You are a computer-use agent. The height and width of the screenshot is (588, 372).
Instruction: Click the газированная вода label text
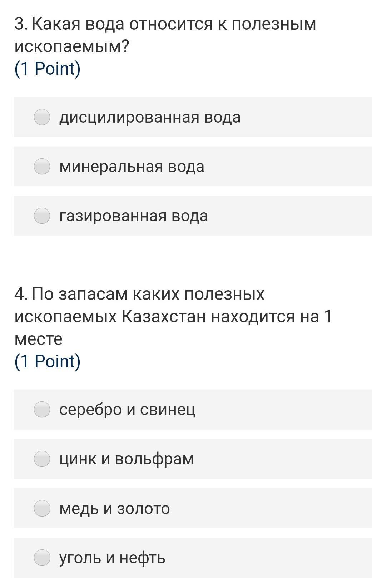(133, 216)
